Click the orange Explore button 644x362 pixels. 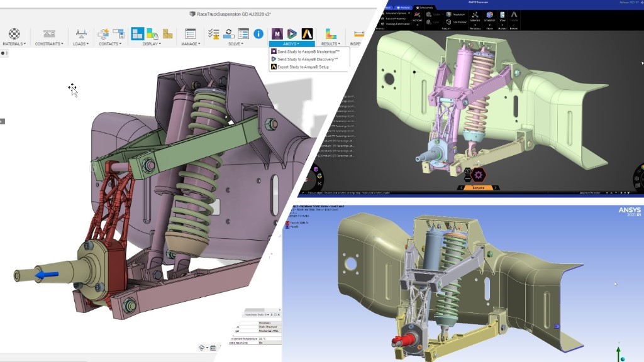tap(478, 187)
